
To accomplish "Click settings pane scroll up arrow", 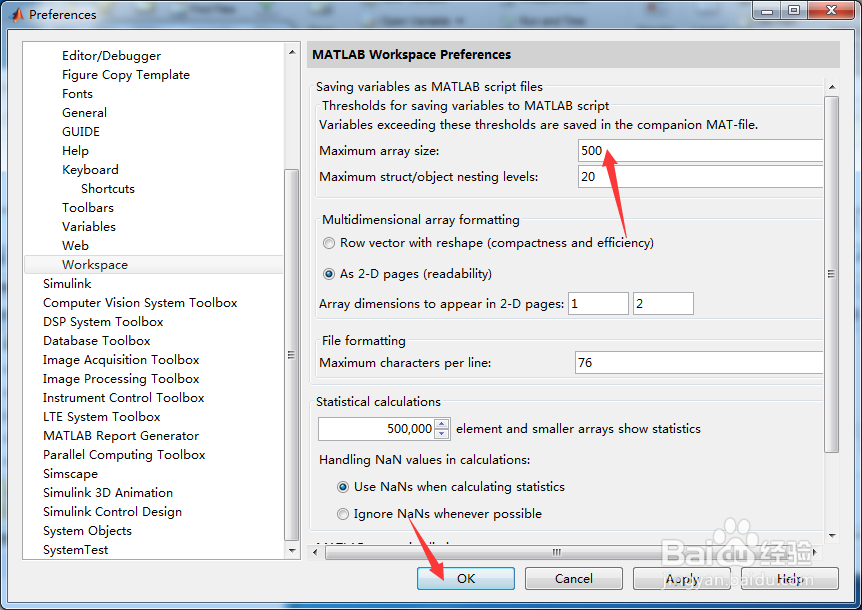I will (x=832, y=87).
